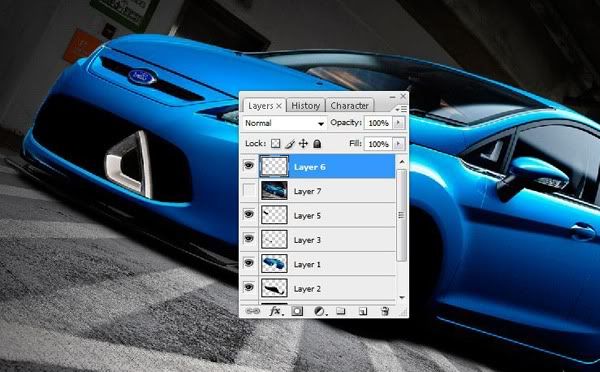Delete layer with the trash icon
Screen dimensions: 600x372
tap(385, 311)
